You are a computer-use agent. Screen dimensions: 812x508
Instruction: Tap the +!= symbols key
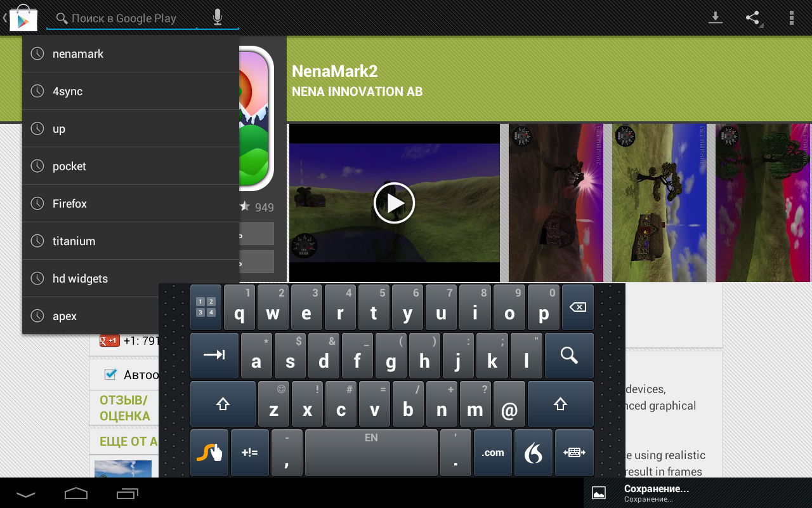click(x=249, y=453)
